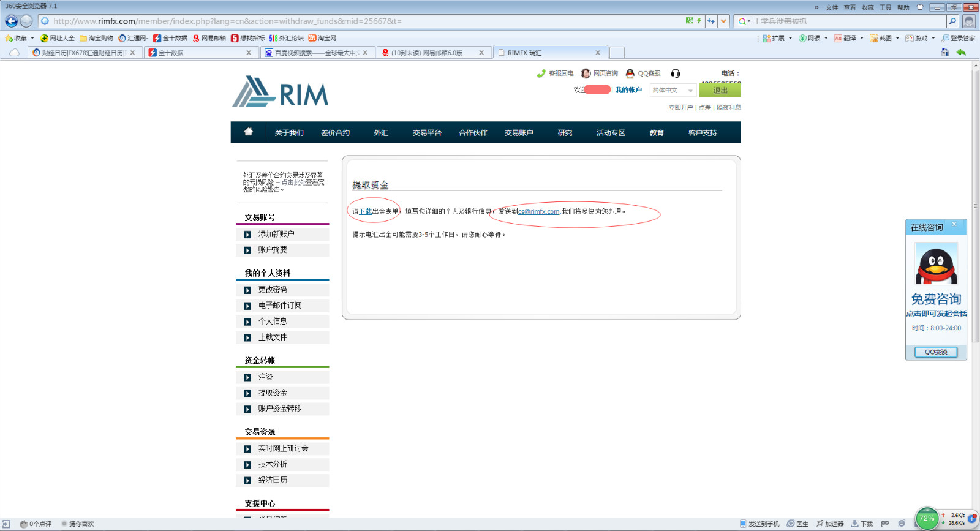Expand the 网银 online banking dropdown
The height and width of the screenshot is (531, 980).
tap(826, 38)
